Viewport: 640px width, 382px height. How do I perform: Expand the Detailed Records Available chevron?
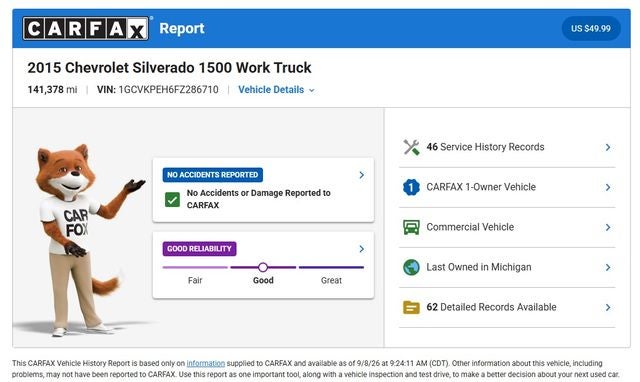click(x=608, y=307)
